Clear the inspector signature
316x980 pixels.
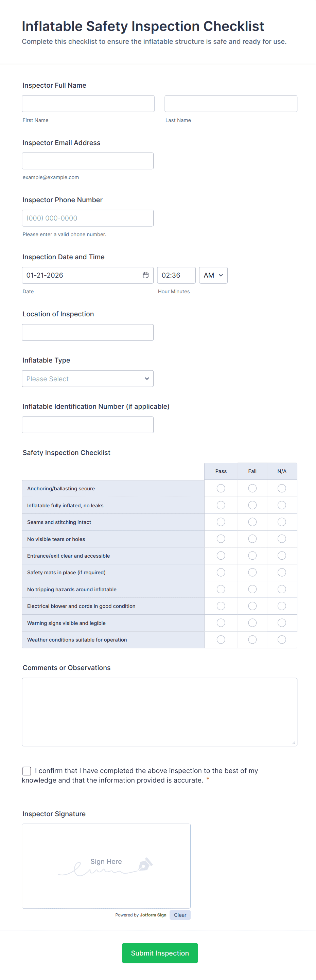click(180, 915)
